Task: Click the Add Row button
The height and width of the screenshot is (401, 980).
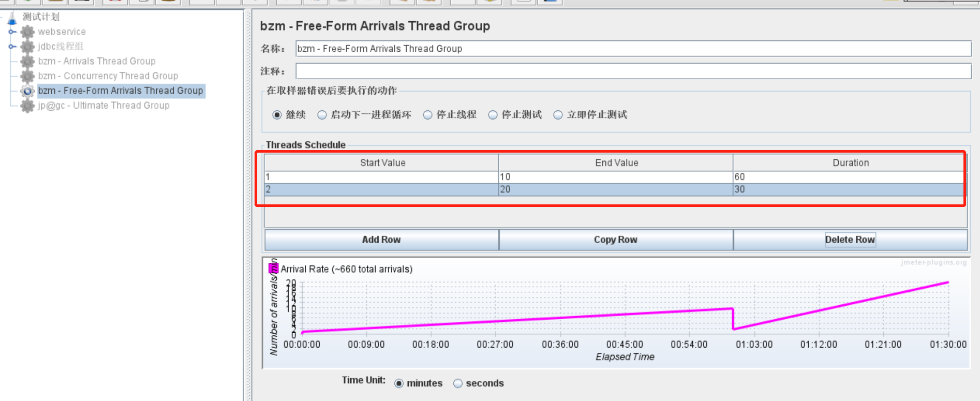Action: pyautogui.click(x=381, y=240)
